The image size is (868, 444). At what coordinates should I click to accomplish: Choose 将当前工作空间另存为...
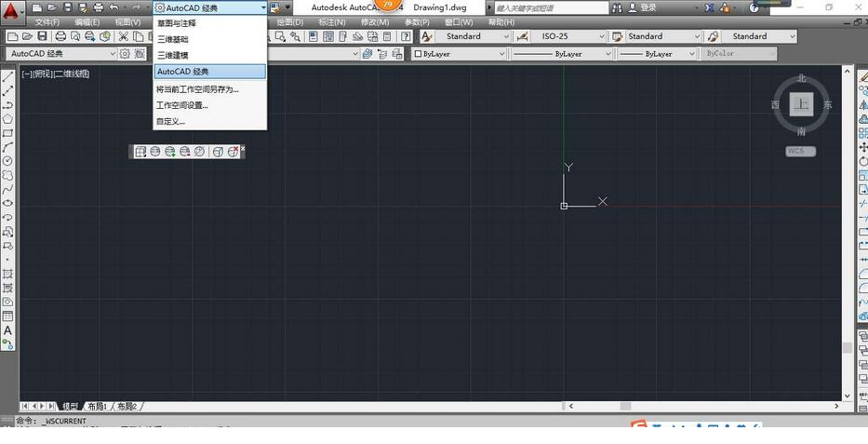coord(210,89)
